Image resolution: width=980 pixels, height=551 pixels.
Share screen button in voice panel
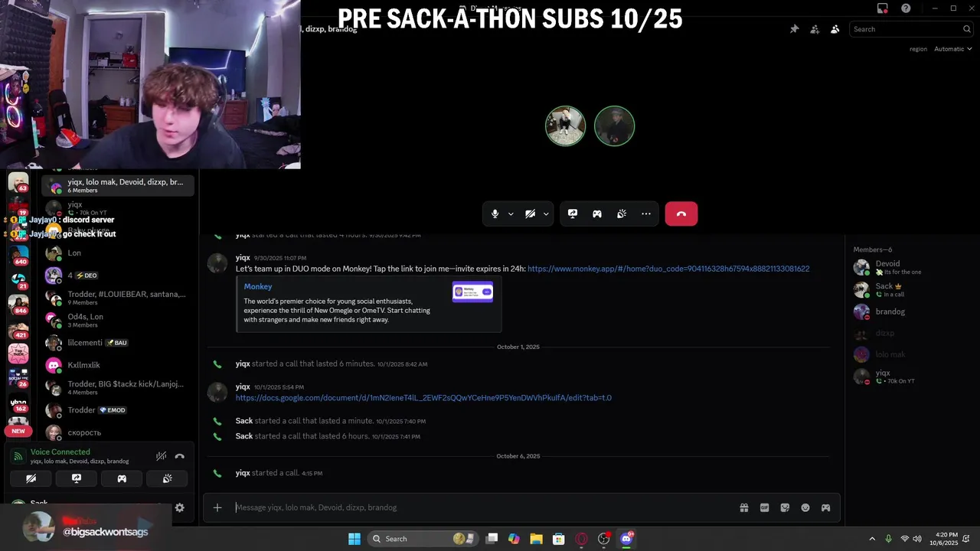click(77, 478)
